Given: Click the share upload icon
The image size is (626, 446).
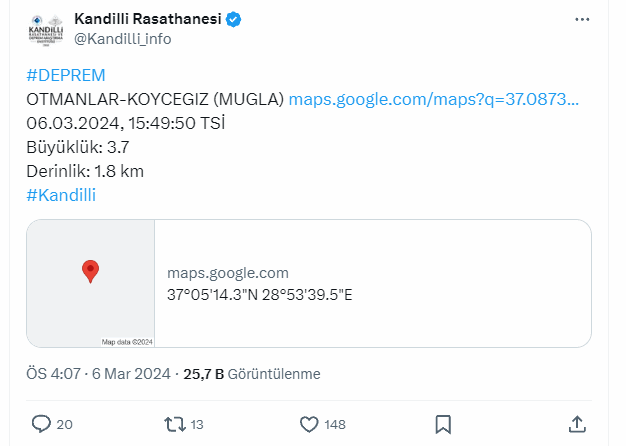Looking at the screenshot, I should (577, 424).
